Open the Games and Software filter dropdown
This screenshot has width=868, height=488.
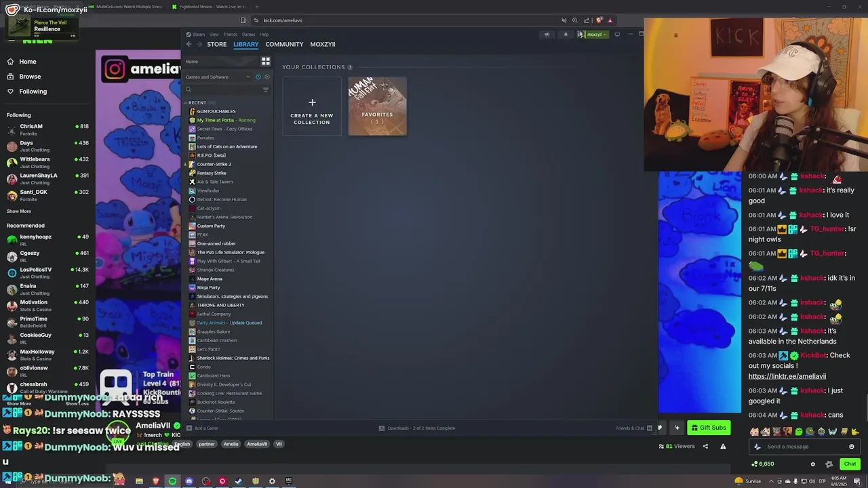pos(218,77)
